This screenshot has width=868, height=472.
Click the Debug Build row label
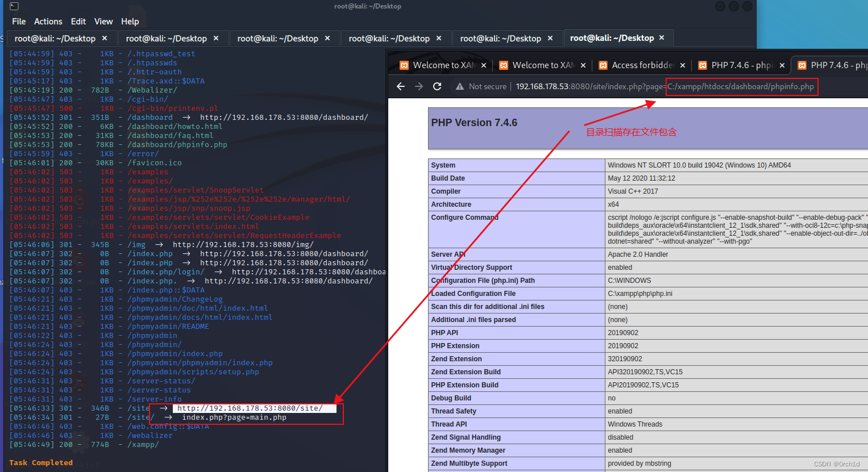click(x=451, y=398)
